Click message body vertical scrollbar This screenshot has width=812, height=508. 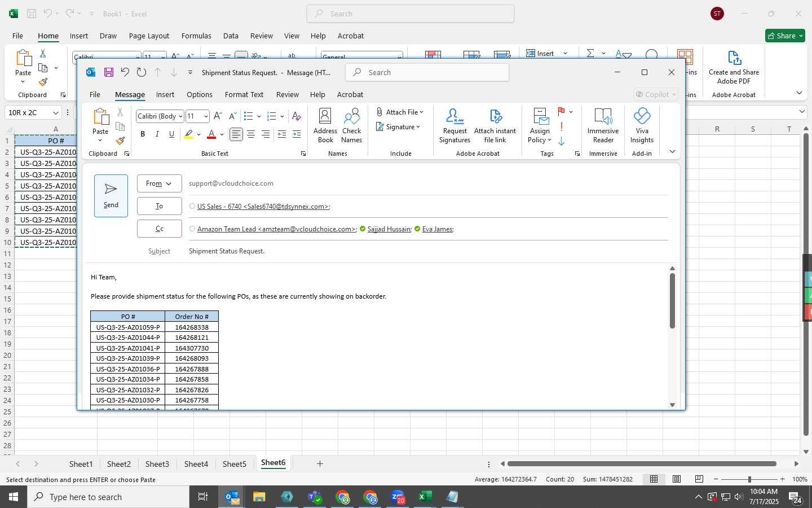click(672, 300)
